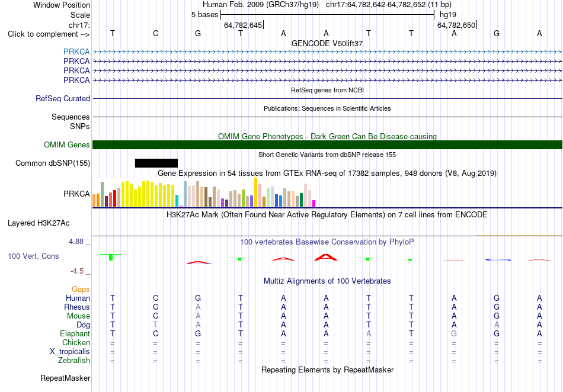
Task: Open "Short Genetic Variants from dbSNP release 155" title
Action: 327,155
